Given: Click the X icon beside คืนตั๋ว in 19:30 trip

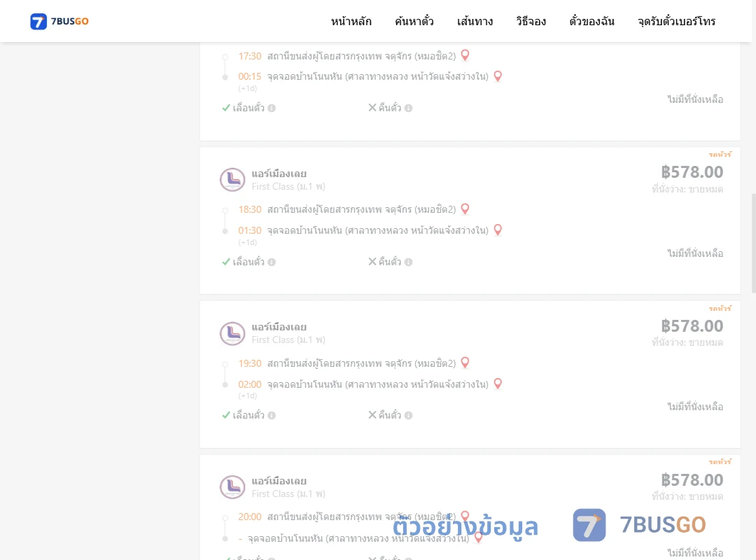Looking at the screenshot, I should tap(372, 415).
